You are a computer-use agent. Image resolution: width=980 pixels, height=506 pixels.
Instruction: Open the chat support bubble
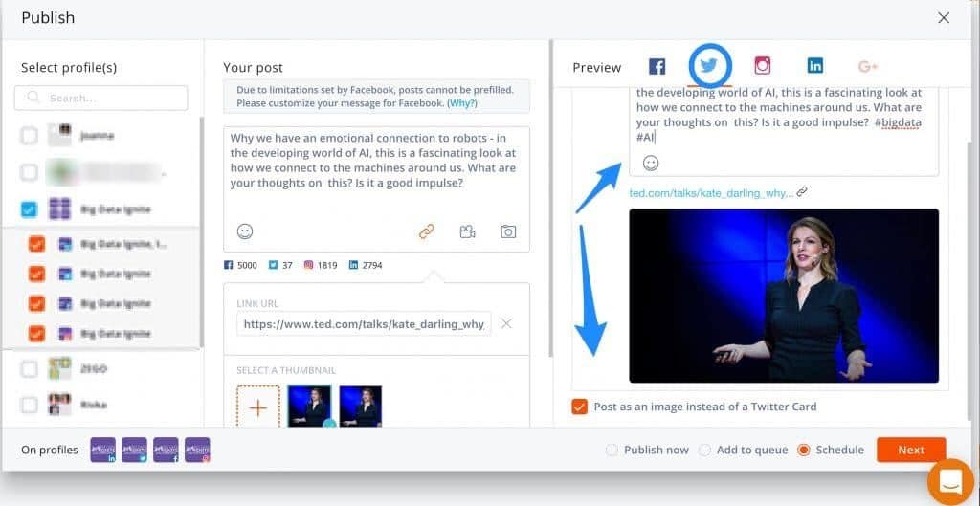[x=950, y=482]
